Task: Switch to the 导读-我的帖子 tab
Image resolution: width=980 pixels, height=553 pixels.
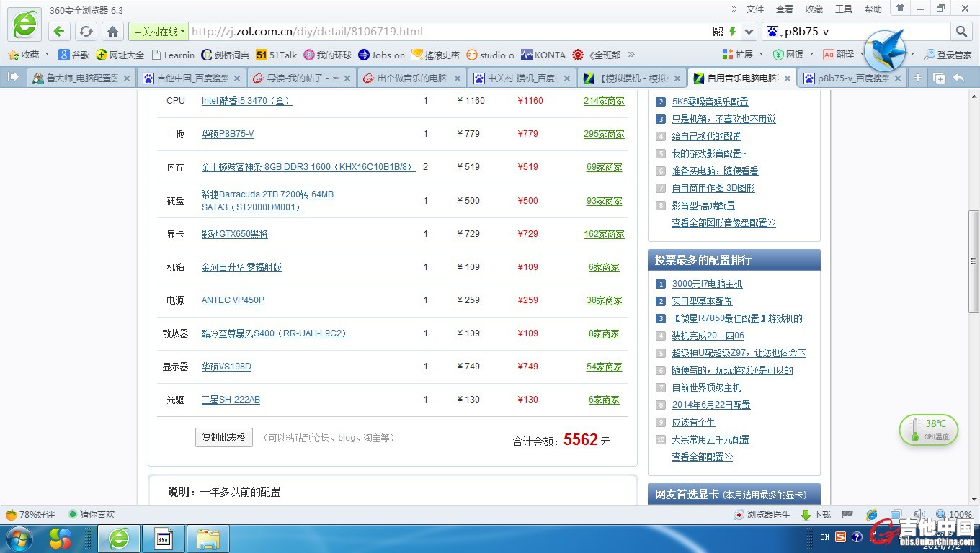Action: (x=302, y=78)
